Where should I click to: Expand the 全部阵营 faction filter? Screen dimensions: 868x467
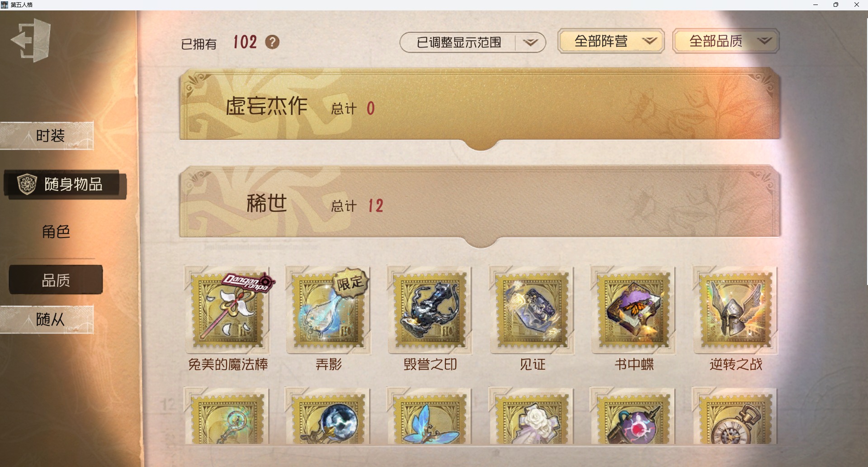(611, 41)
